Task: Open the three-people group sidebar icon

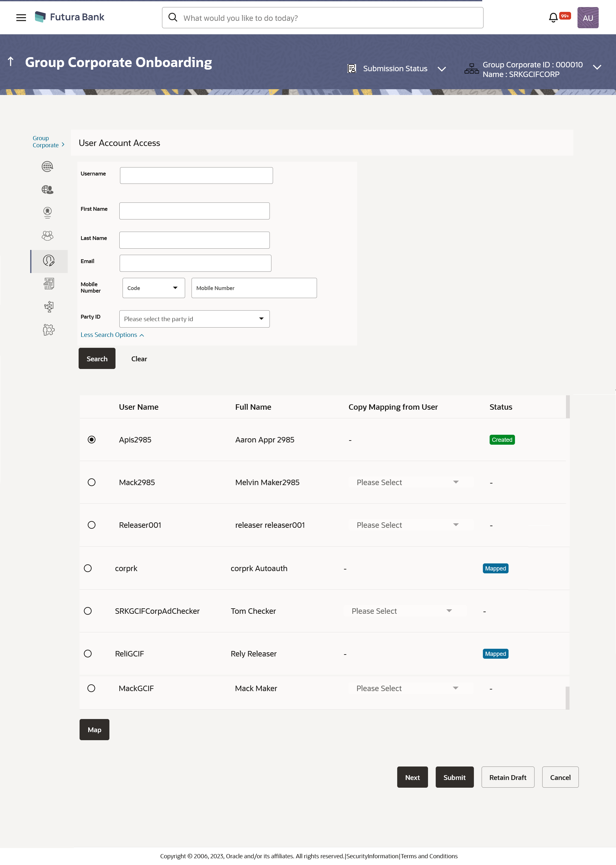Action: 47,236
